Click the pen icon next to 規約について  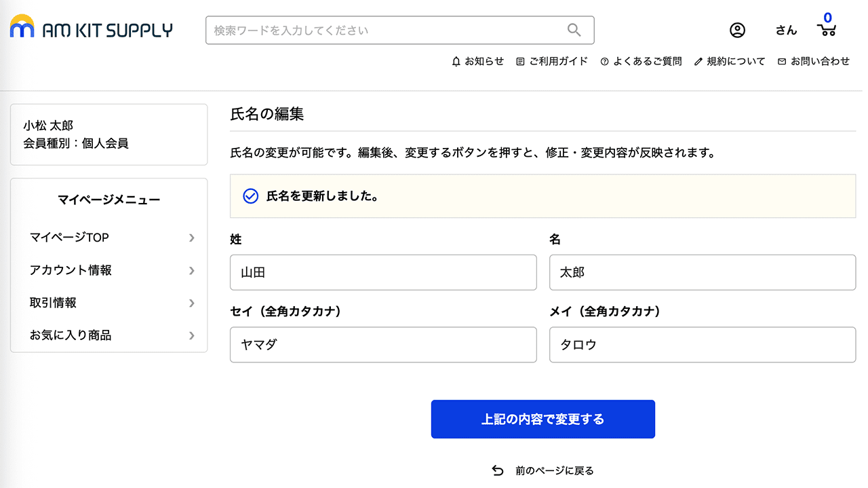[x=698, y=61]
